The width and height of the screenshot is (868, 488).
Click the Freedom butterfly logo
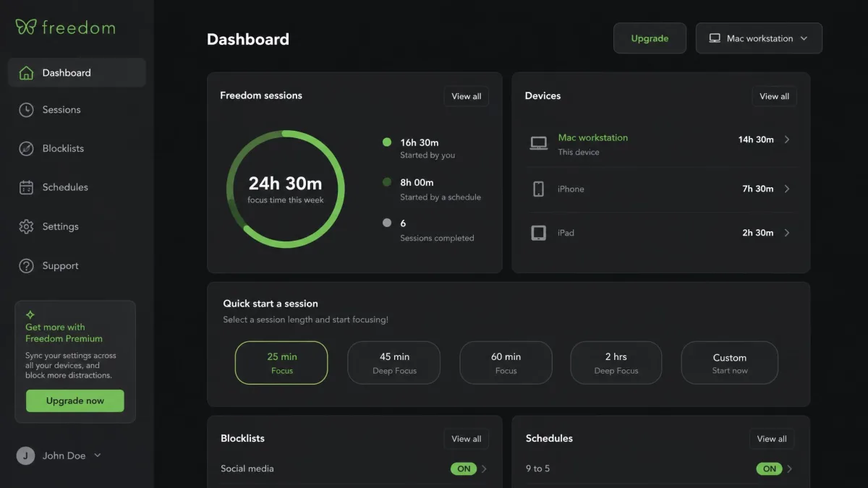coord(26,27)
